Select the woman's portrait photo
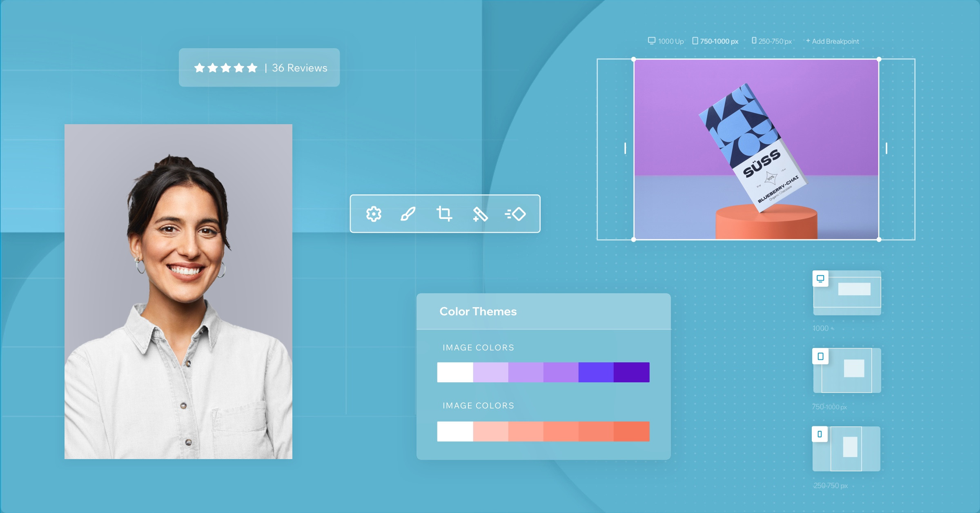 (x=178, y=292)
